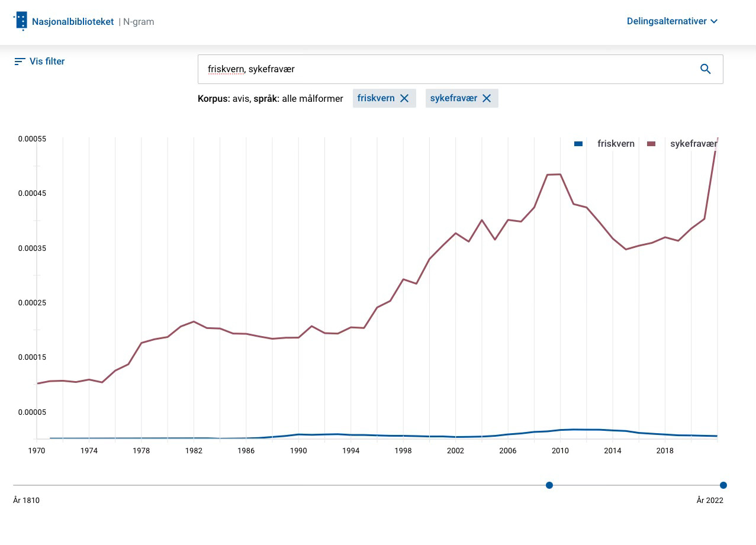Click the Nasjonalbiblioteket logo icon
This screenshot has height=545, width=756.
click(21, 20)
